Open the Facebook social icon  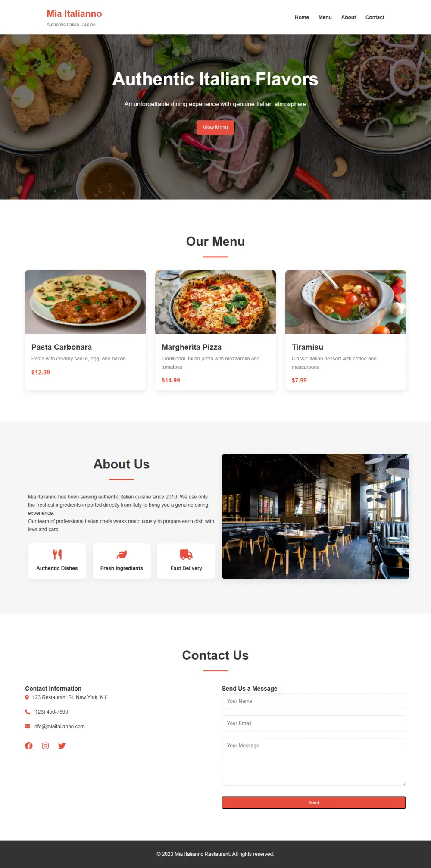(29, 746)
